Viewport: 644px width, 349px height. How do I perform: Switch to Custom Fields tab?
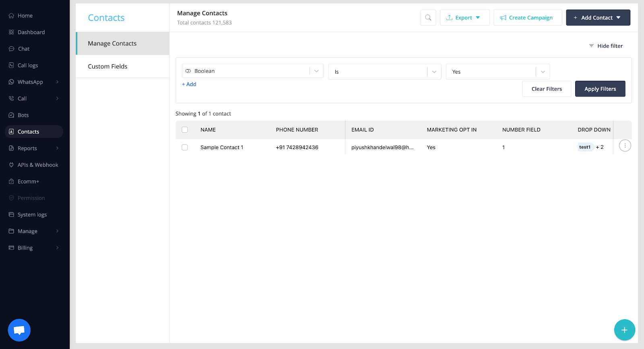[107, 66]
